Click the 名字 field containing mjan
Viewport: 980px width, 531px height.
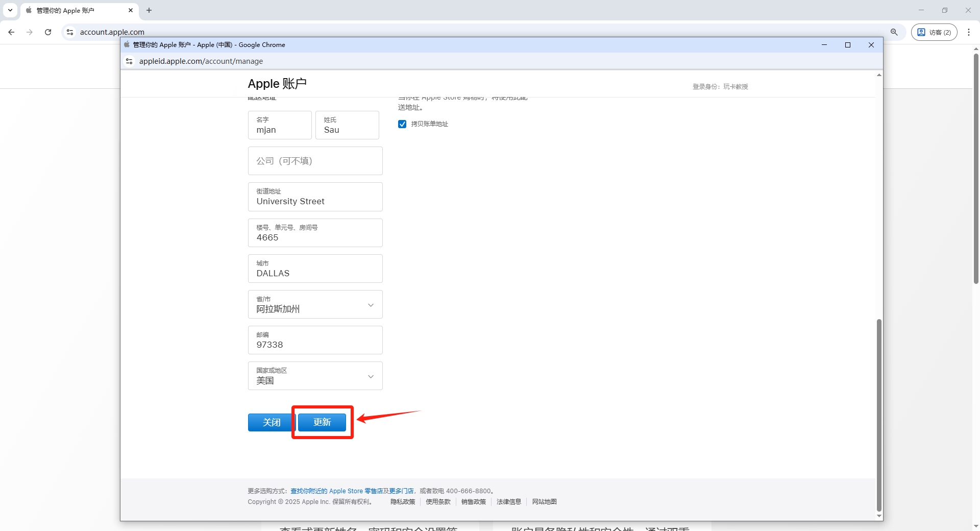(280, 125)
